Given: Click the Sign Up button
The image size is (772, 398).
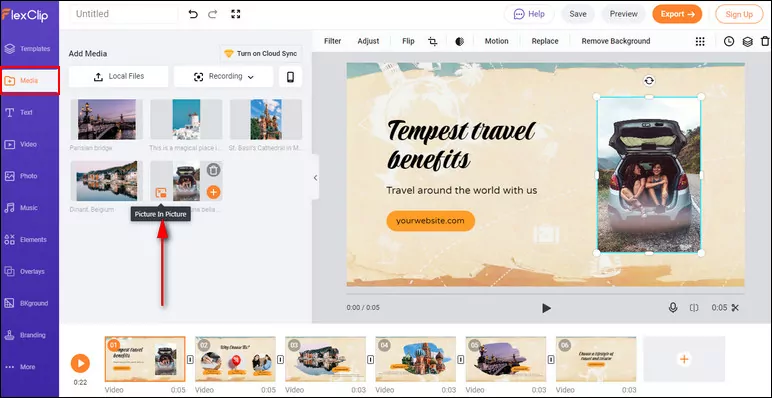Looking at the screenshot, I should 739,14.
